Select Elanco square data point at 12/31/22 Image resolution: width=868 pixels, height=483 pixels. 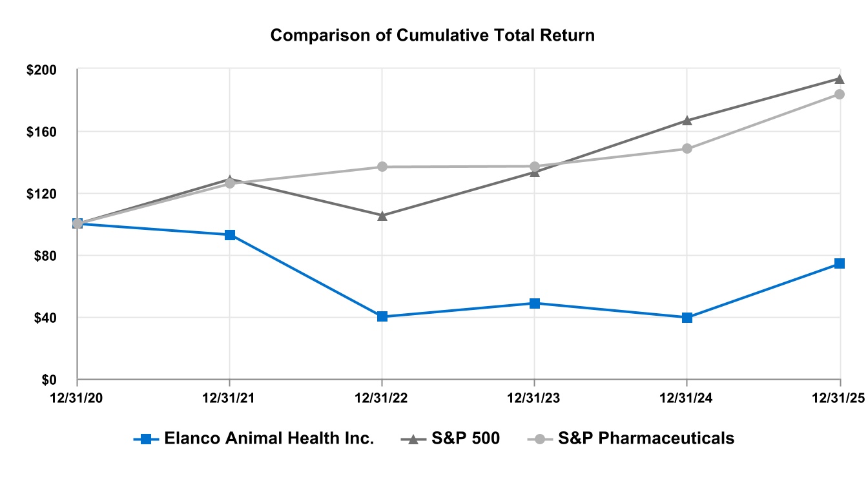coord(382,316)
